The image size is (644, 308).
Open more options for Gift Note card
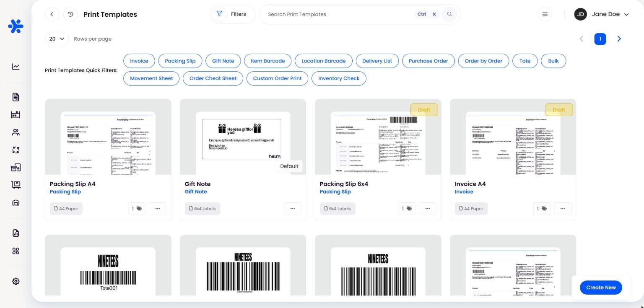[293, 209]
